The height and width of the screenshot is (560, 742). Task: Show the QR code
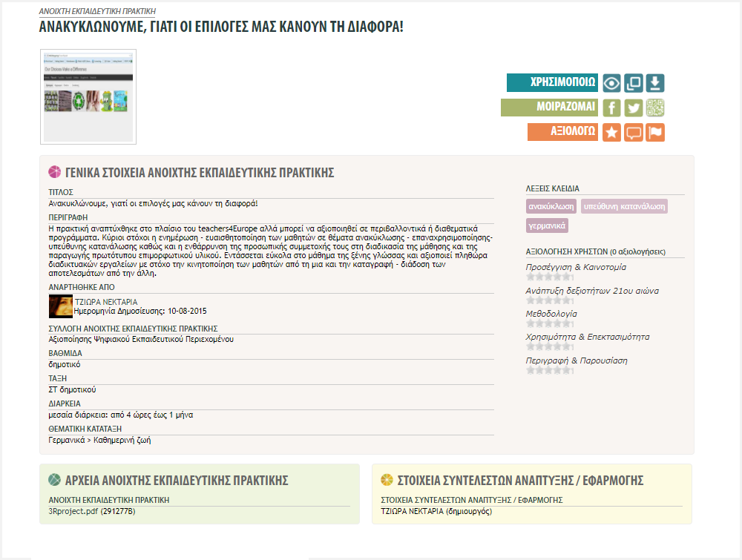[x=655, y=108]
